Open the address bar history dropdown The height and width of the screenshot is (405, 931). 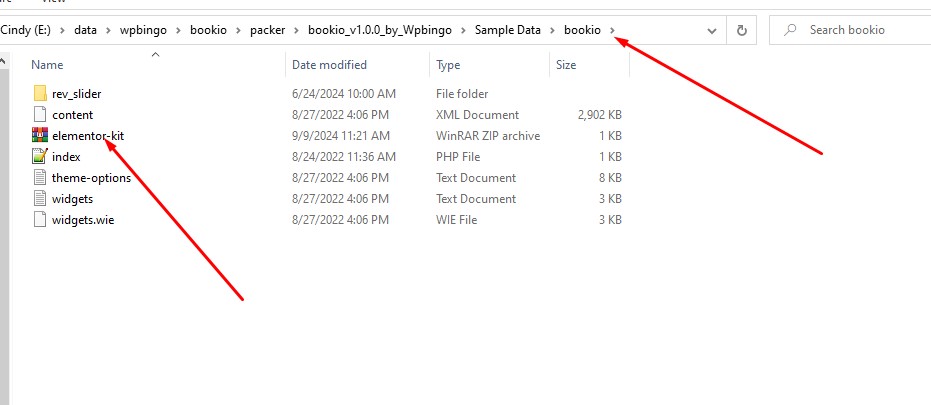point(711,30)
